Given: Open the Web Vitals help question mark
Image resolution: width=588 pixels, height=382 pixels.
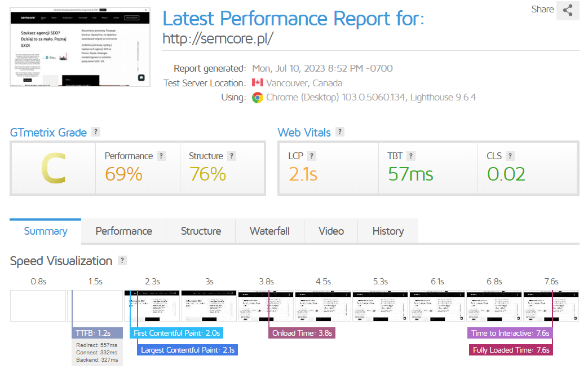Looking at the screenshot, I should pyautogui.click(x=340, y=131).
